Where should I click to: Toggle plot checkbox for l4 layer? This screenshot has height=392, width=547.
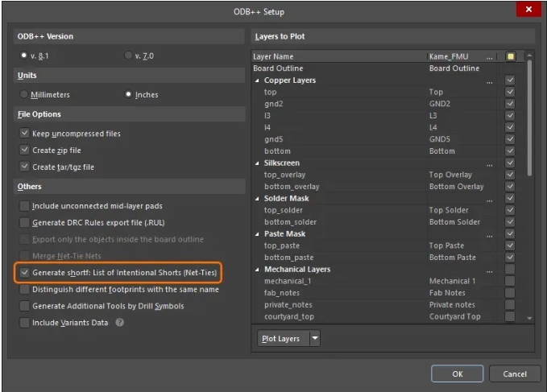(x=510, y=127)
